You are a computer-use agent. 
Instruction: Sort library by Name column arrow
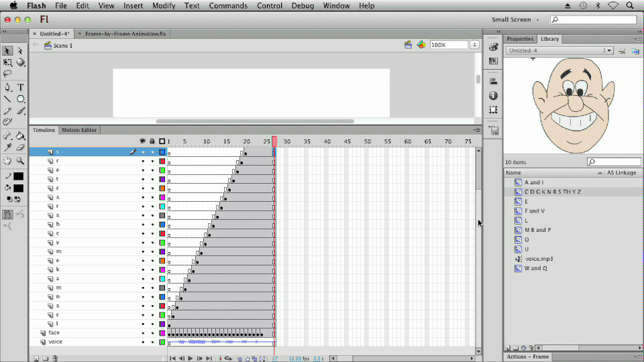600,173
